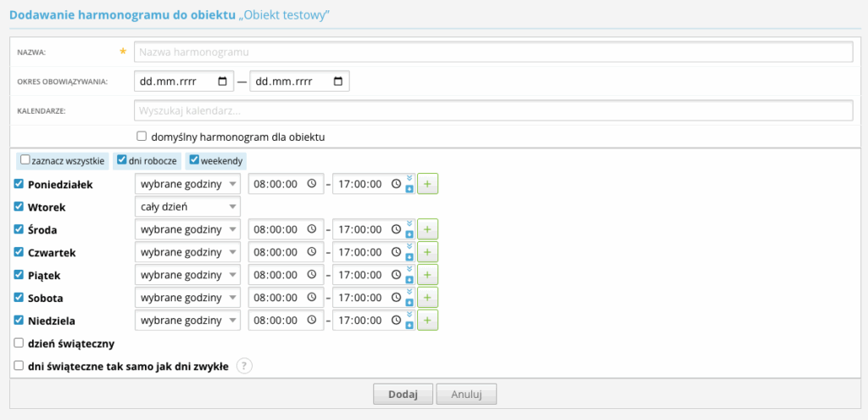Open calendar picker for end date

pyautogui.click(x=338, y=81)
